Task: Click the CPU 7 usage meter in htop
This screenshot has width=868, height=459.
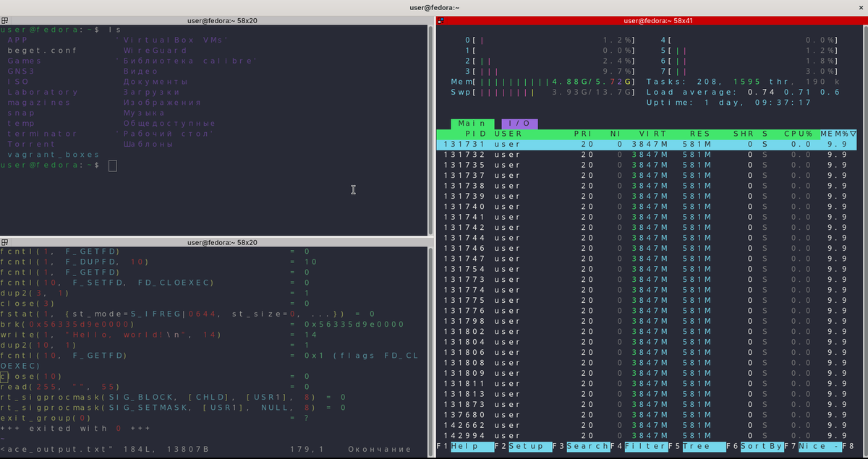Action: click(749, 72)
